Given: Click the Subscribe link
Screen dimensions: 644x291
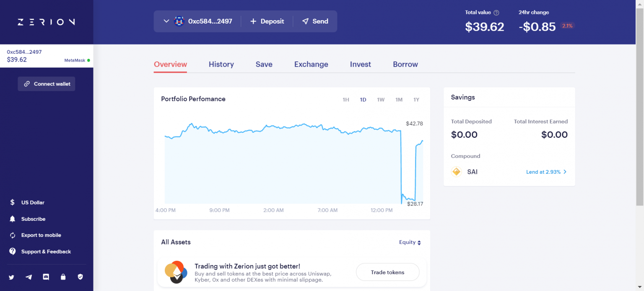Looking at the screenshot, I should pyautogui.click(x=33, y=219).
